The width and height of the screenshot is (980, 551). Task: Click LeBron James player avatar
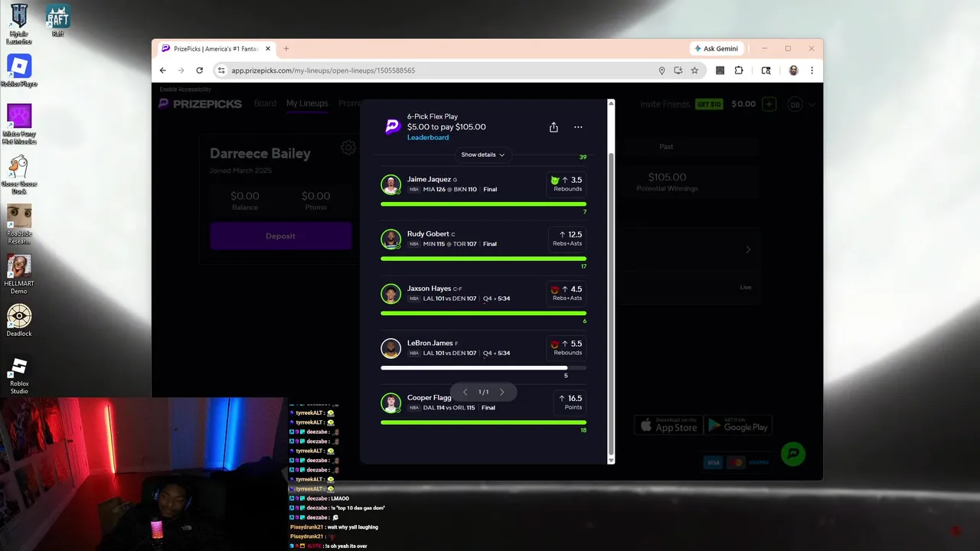391,348
